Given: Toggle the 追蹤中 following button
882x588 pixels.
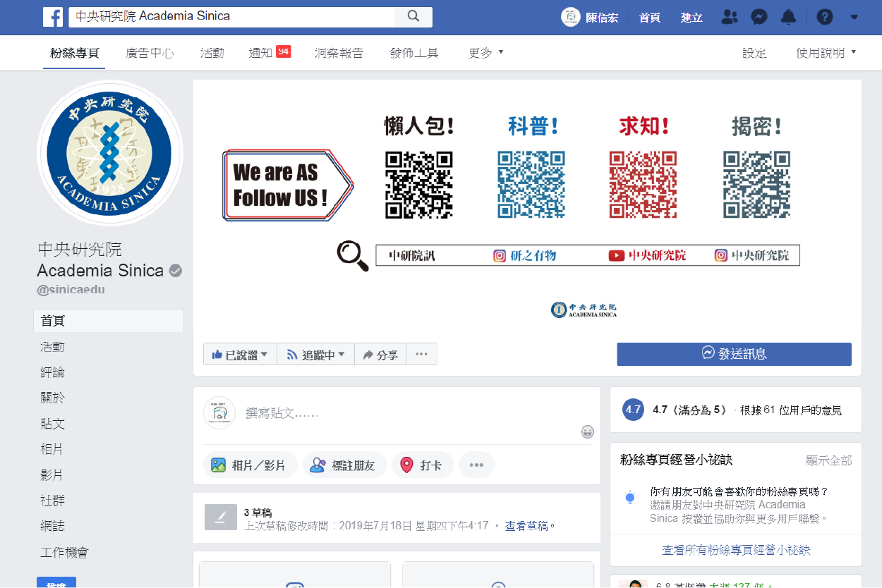Looking at the screenshot, I should click(315, 355).
